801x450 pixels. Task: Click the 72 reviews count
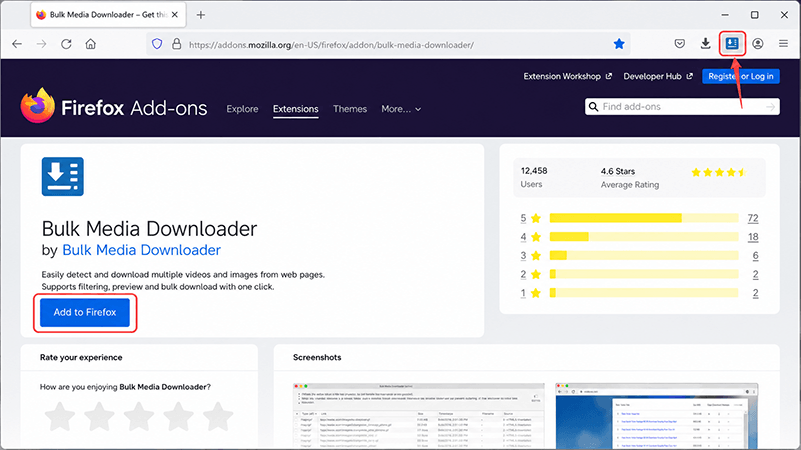(752, 218)
